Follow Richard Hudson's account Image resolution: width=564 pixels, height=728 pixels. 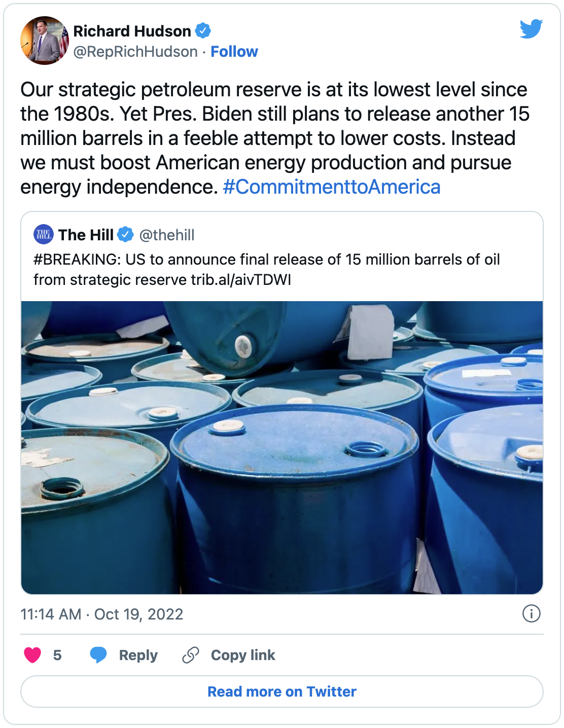pyautogui.click(x=234, y=52)
